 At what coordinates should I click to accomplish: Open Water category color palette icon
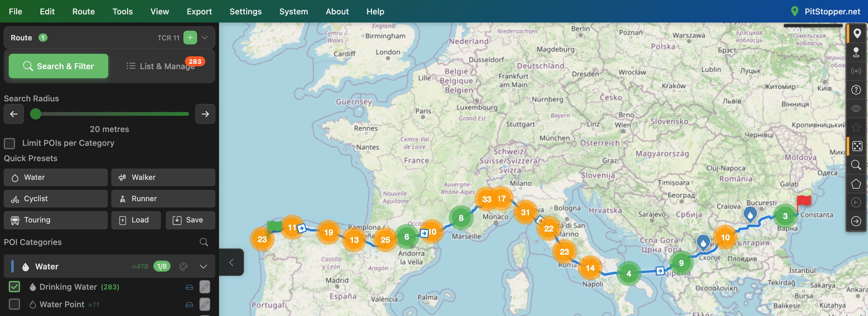[183, 267]
